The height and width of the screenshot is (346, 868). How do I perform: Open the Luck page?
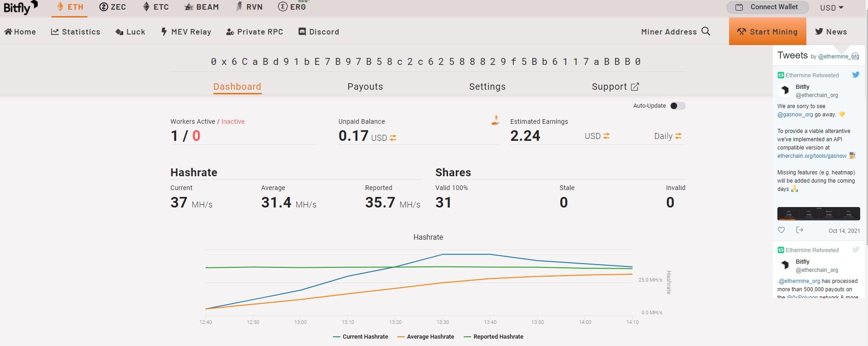pyautogui.click(x=130, y=32)
